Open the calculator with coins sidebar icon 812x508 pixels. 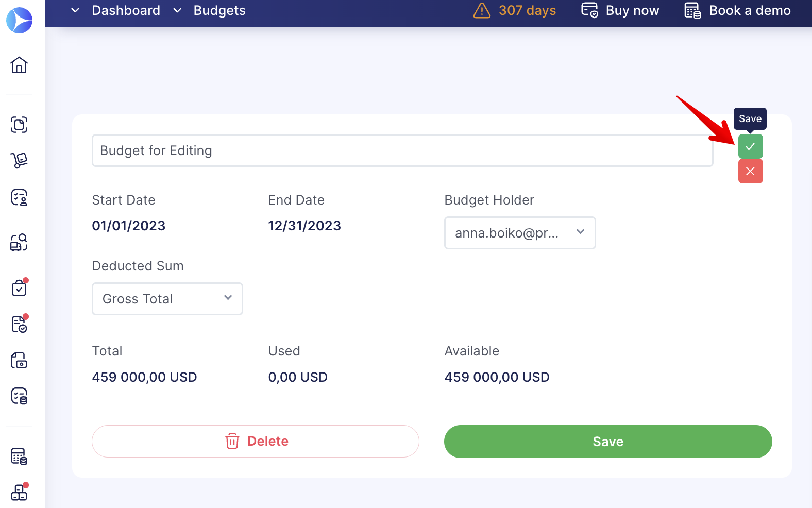click(19, 456)
